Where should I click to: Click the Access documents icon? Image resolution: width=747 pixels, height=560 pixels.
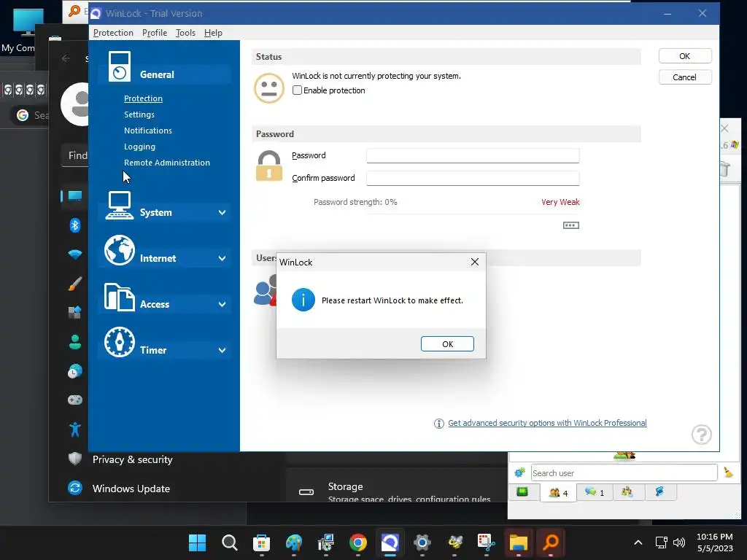click(x=119, y=297)
